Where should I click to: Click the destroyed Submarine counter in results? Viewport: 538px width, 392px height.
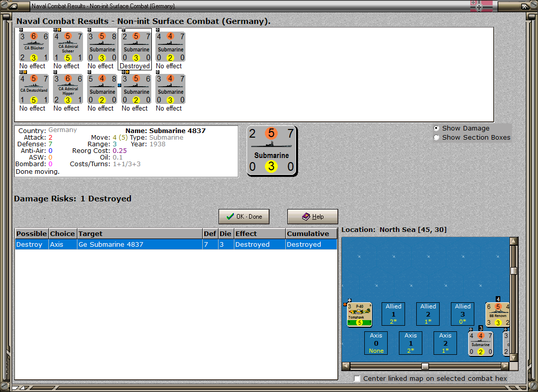(x=136, y=47)
